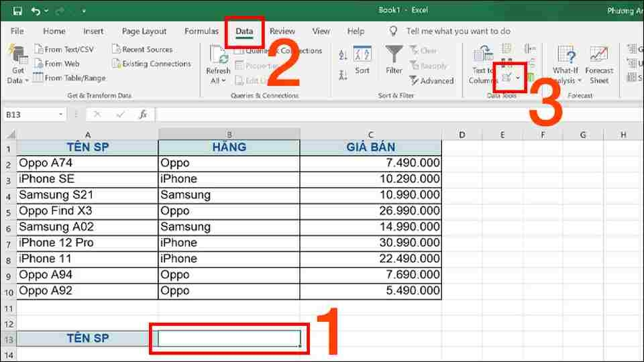The image size is (644, 362).
Task: Expand Customize Quick Access Toolbar arrow
Action: [83, 11]
